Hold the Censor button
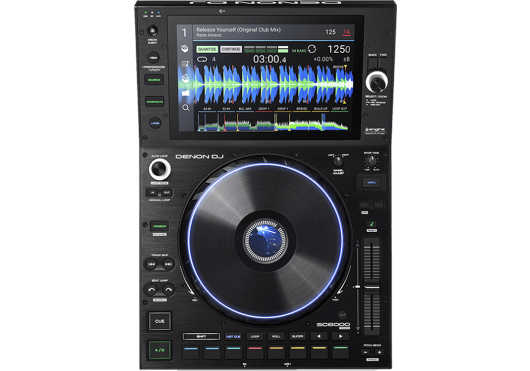 pyautogui.click(x=160, y=226)
